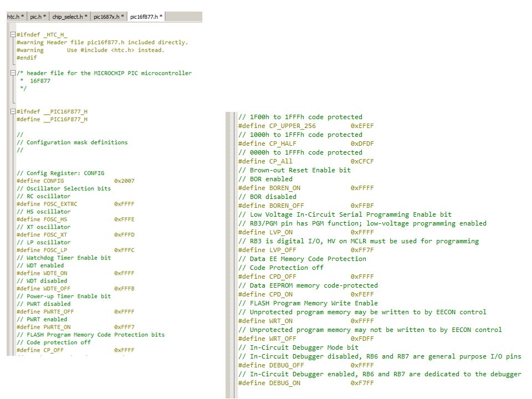The image size is (532, 399).
Task: Click '// FLASH Program Memory Code Protection bits'
Action: (90, 335)
